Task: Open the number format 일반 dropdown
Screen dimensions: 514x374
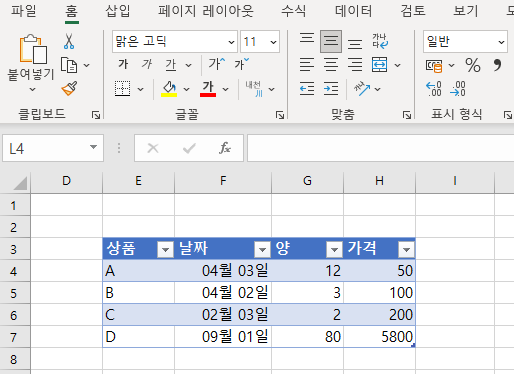Action: [x=501, y=42]
